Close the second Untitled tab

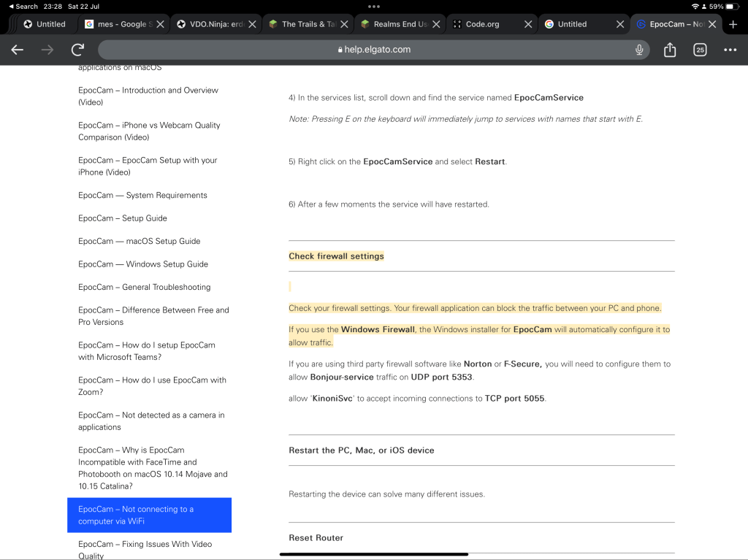(x=620, y=24)
